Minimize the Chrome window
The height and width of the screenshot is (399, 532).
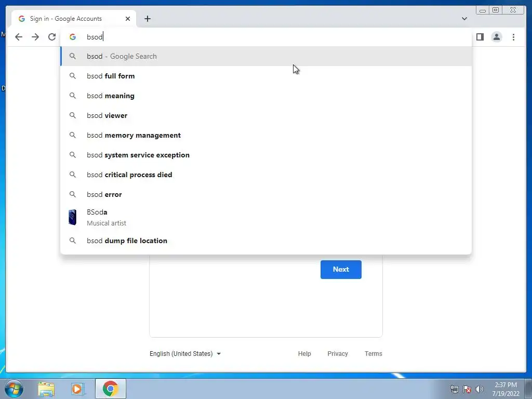[x=483, y=10]
